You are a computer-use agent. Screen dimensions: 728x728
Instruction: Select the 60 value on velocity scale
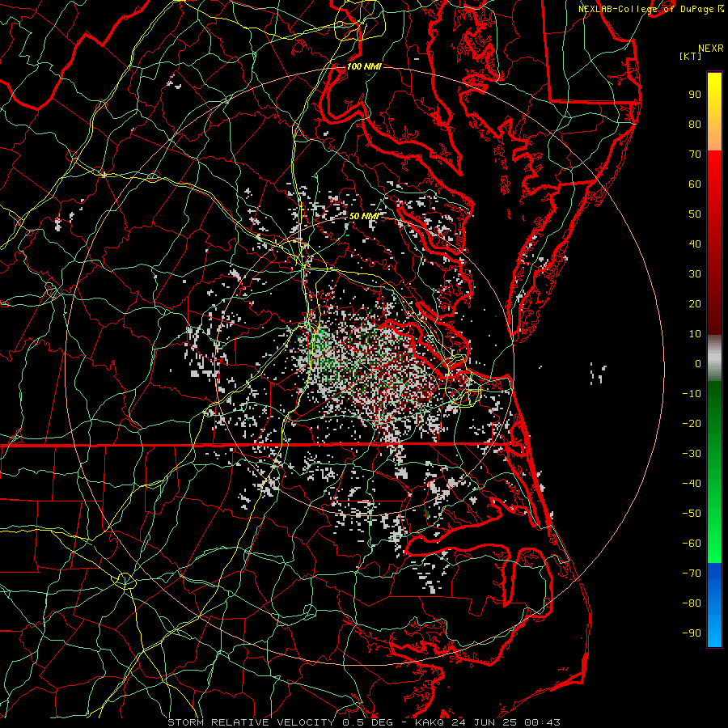click(695, 184)
